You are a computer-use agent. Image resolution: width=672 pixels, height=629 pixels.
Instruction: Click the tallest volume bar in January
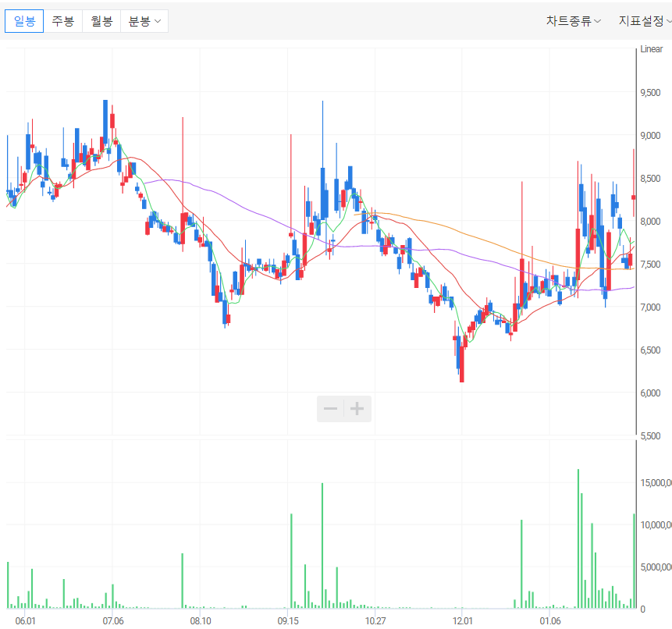(578, 538)
